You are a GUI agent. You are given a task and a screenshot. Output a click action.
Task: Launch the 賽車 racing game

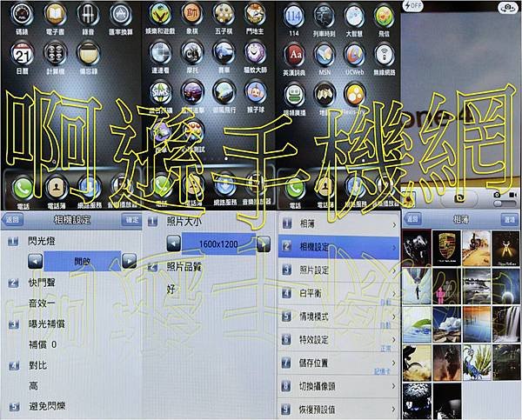(x=224, y=53)
